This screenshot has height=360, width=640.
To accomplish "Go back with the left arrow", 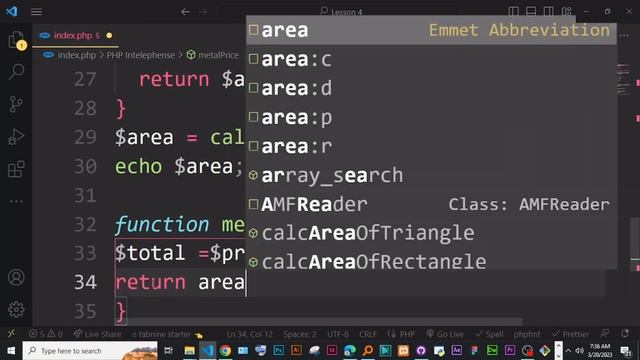I will coord(185,12).
